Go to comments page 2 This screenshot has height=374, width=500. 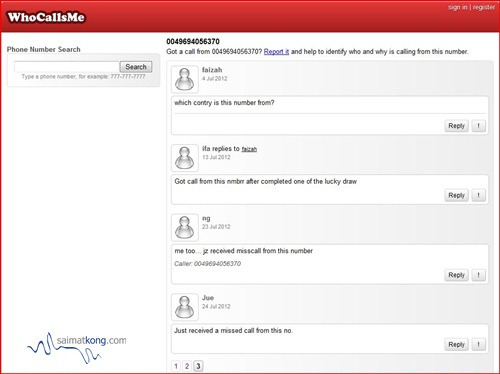187,366
